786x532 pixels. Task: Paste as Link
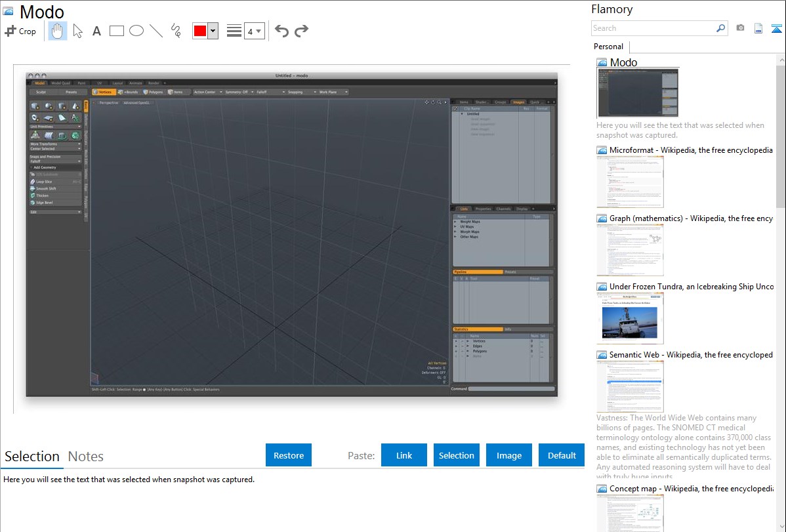point(404,455)
